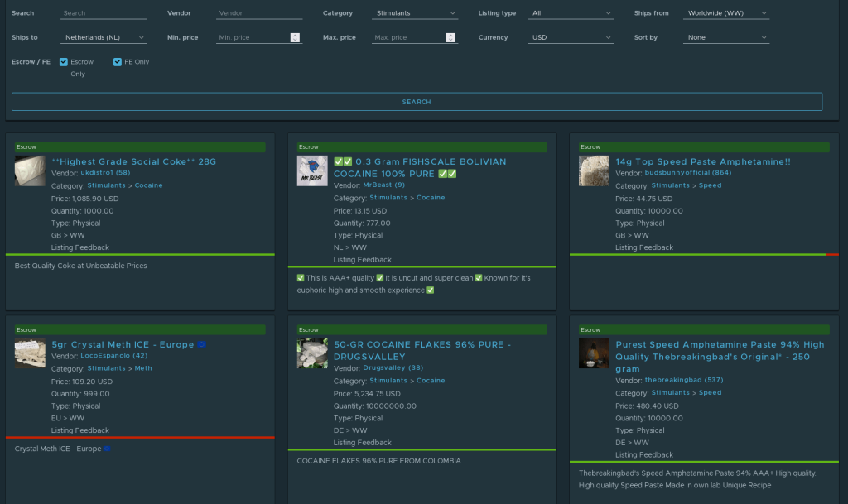The height and width of the screenshot is (504, 848).
Task: Open thumbnail of the 28G ukdistro1 listing
Action: click(30, 170)
